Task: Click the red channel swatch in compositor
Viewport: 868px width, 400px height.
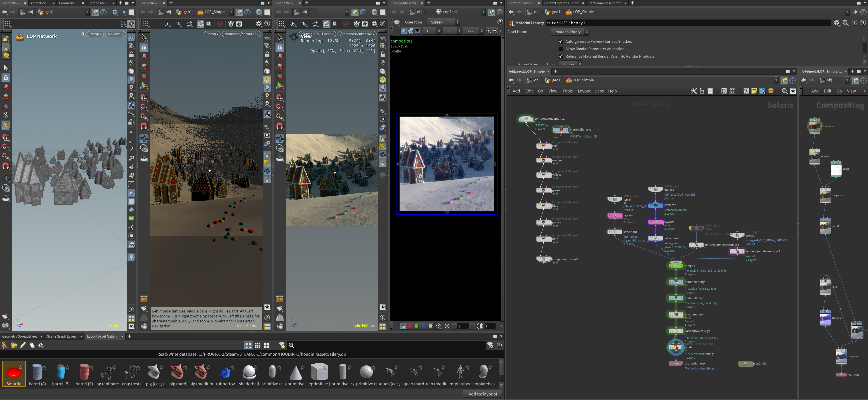Action: click(410, 326)
